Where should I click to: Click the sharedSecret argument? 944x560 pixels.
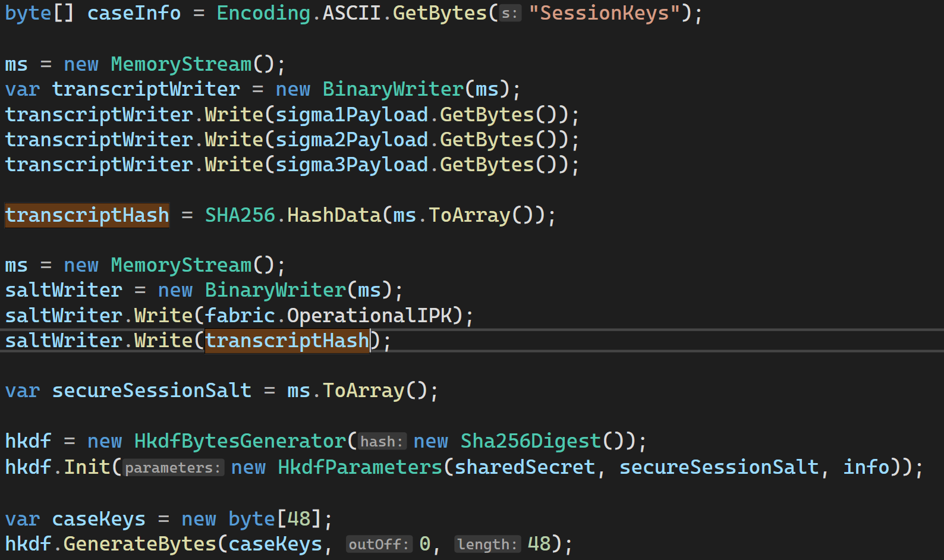point(524,467)
